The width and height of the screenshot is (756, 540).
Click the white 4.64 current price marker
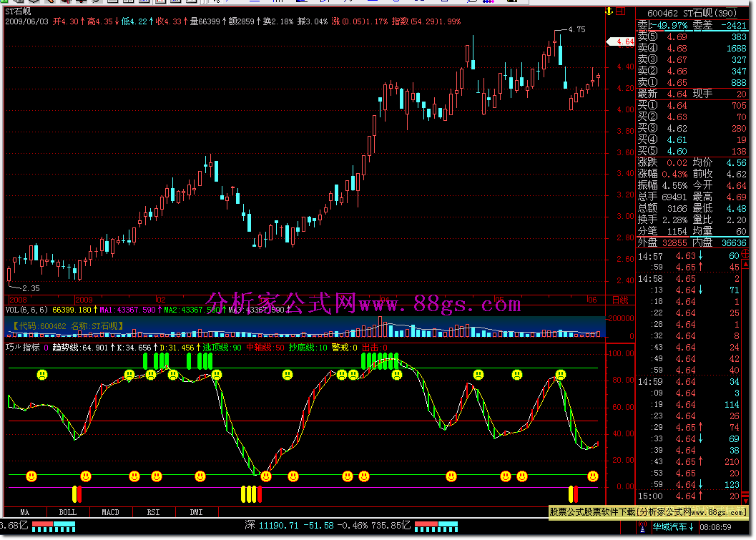pyautogui.click(x=621, y=41)
